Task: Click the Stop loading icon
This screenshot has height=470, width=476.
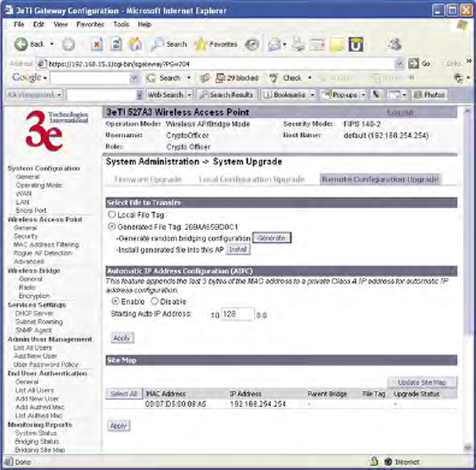Action: [97, 44]
